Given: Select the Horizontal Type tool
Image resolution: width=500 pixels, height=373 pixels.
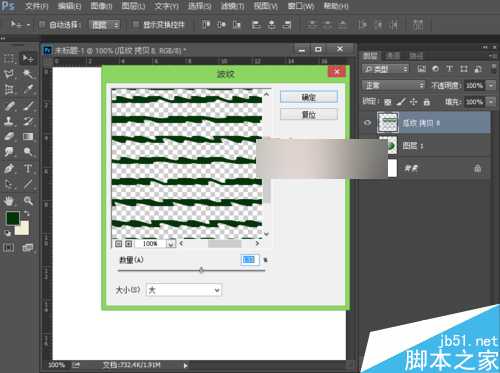Looking at the screenshot, I should click(x=28, y=168).
